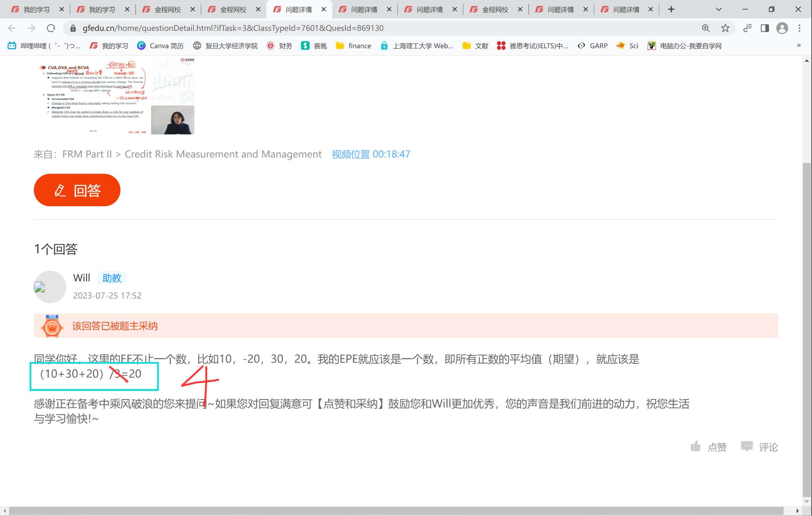
Task: Reload the page using the refresh icon
Action: tap(51, 28)
